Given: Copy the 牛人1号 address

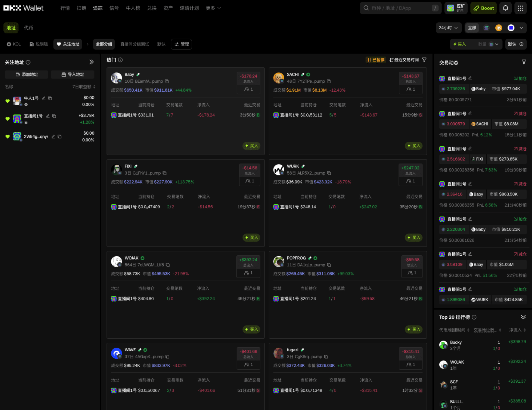Looking at the screenshot, I should pyautogui.click(x=50, y=98).
